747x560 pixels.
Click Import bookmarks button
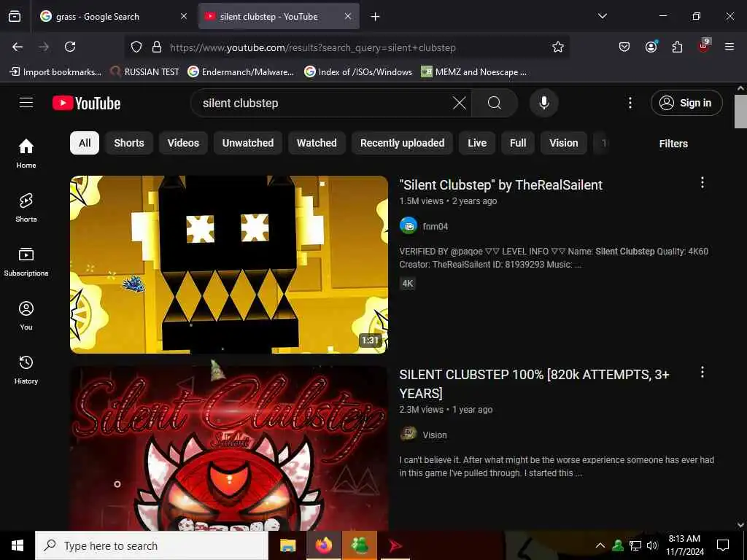(x=55, y=72)
